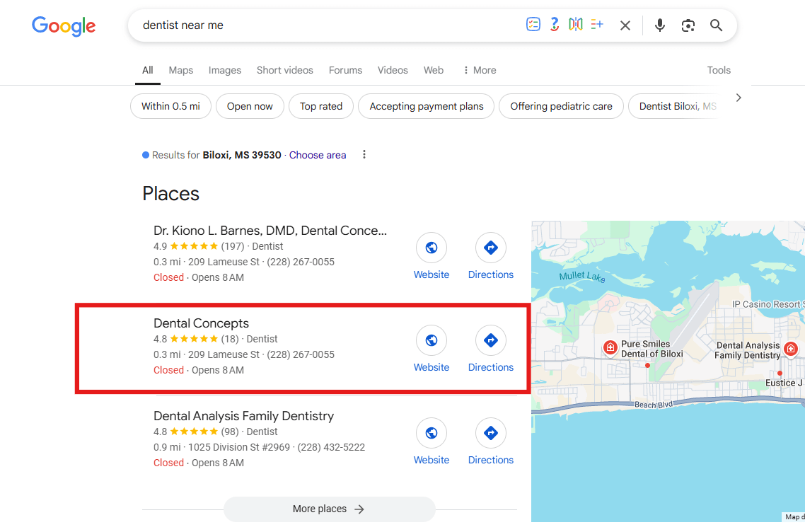
Task: Apply the 'Within 0.5 mi' filter chip
Action: [171, 106]
